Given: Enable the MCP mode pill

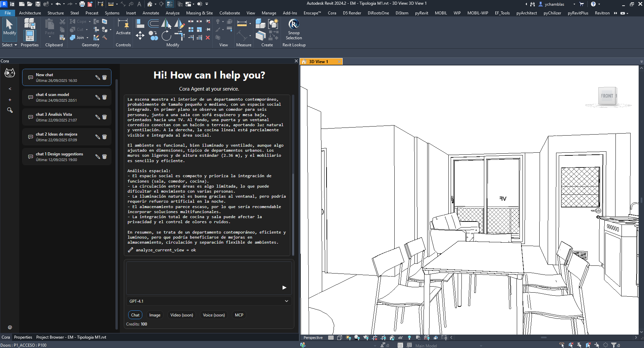Looking at the screenshot, I should [x=239, y=315].
